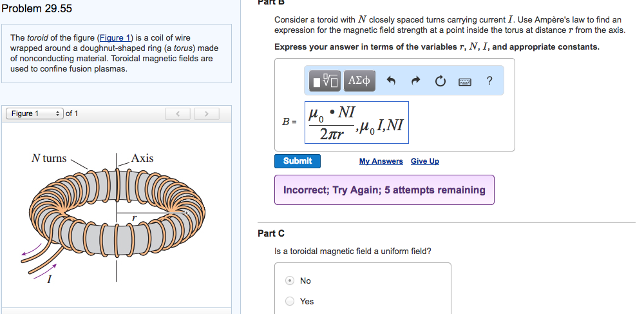The width and height of the screenshot is (644, 314).
Task: Open the (Figure 1) link in the problem text
Action: pos(115,38)
